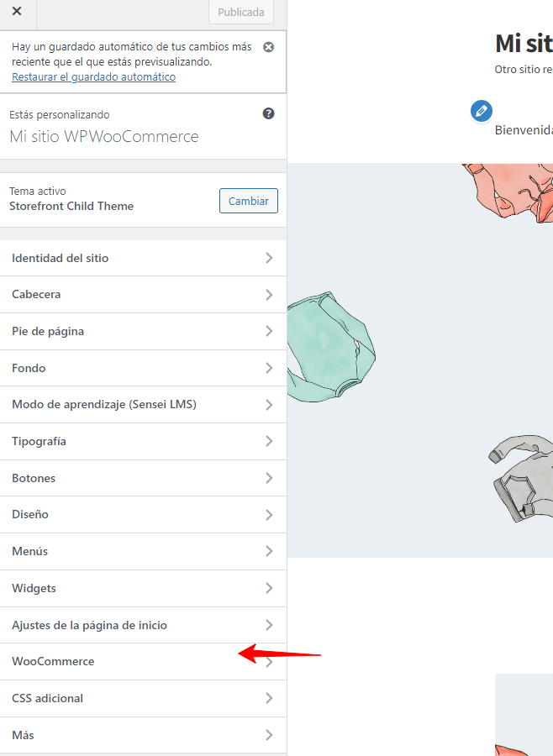
Task: Open the Fondo section
Action: (x=144, y=368)
